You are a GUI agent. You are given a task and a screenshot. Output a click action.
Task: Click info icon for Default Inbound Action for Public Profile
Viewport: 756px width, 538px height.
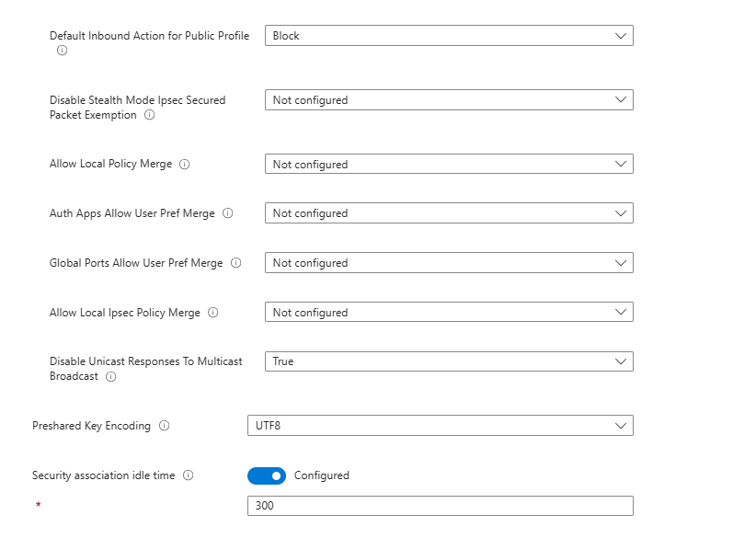click(x=63, y=52)
